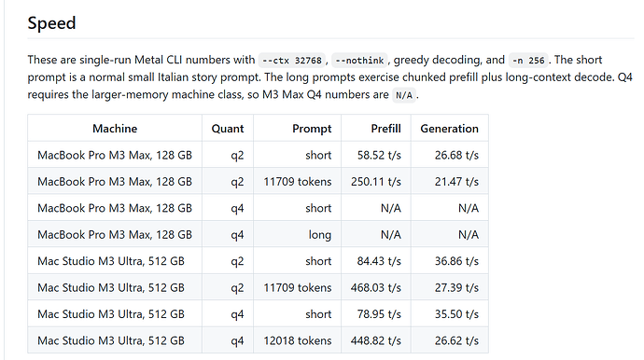Click "11709 tokens" in the Mac Studio row
This screenshot has height=360, width=644.
[298, 287]
